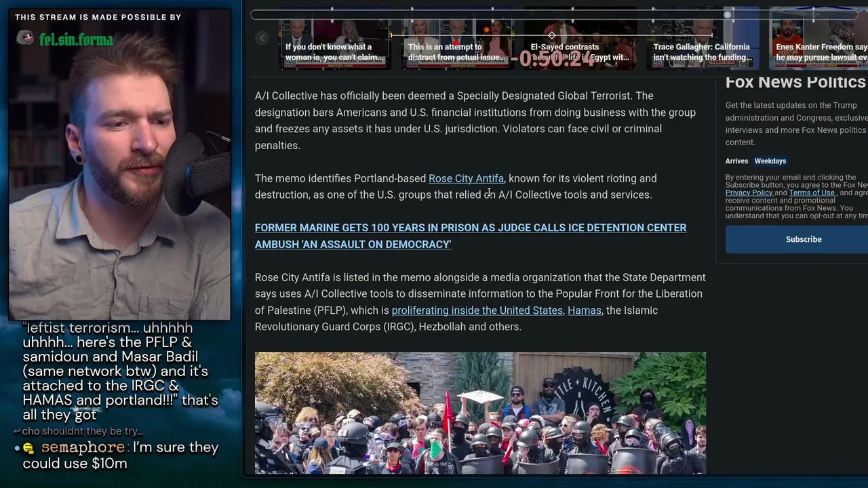This screenshot has width=868, height=488.
Task: Open 'FORMER MARINE GETS 100 YEARS IN PRISON' headline link
Action: point(471,236)
